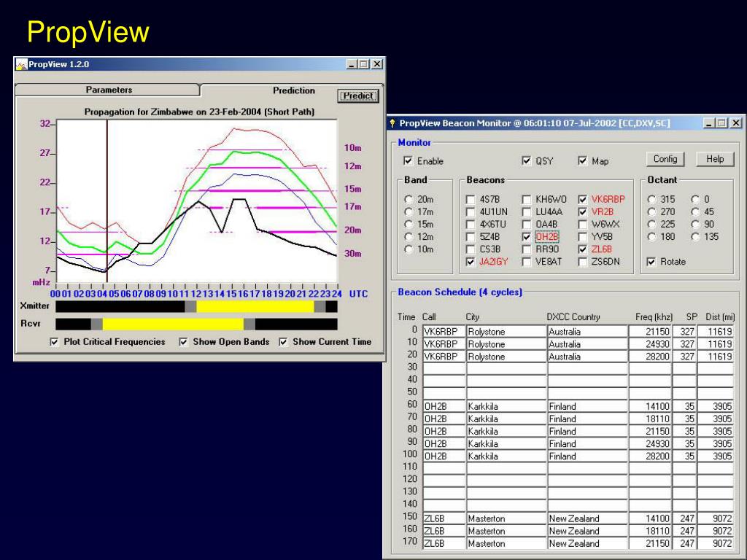Click the 28200 frequency cell for OH2B

tap(650, 456)
